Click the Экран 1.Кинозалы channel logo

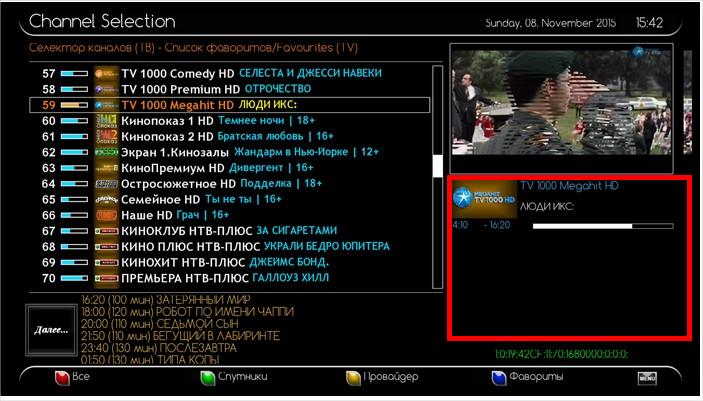pyautogui.click(x=106, y=152)
